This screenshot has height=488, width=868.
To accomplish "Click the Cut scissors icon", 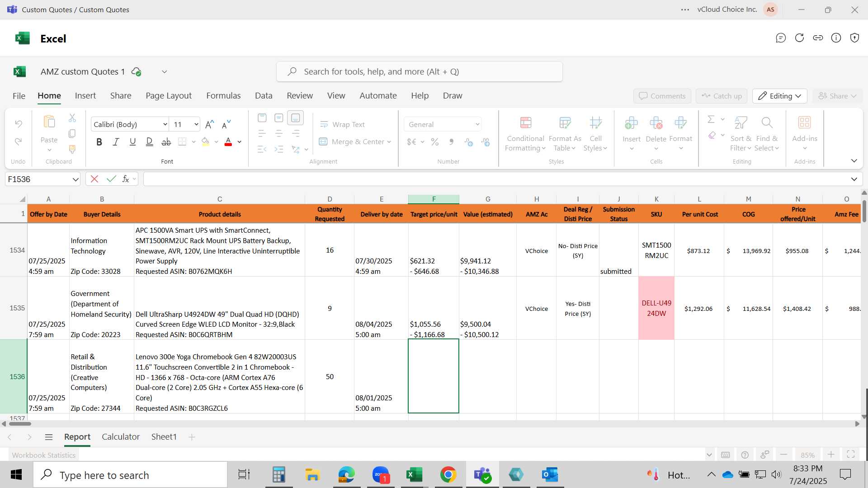I will [x=72, y=118].
